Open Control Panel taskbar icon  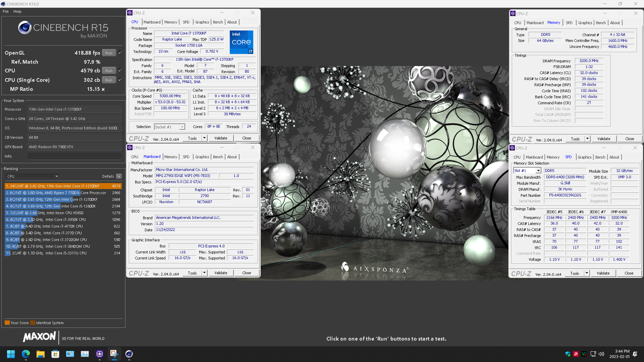tap(70, 354)
